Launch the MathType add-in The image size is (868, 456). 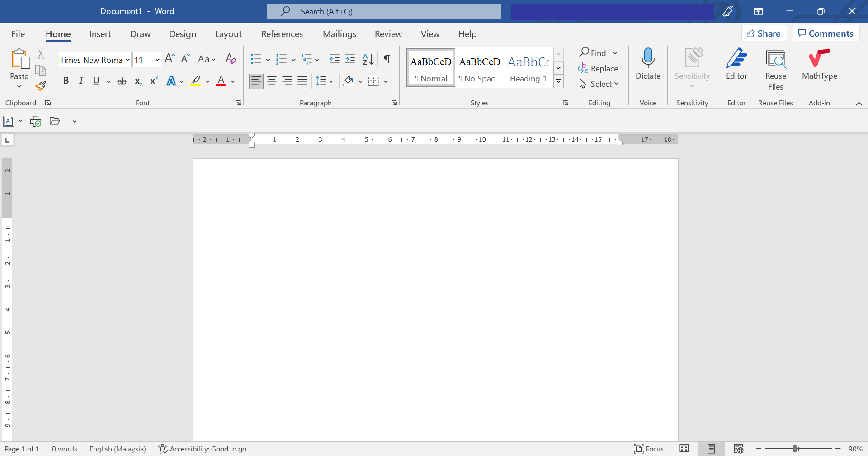819,64
